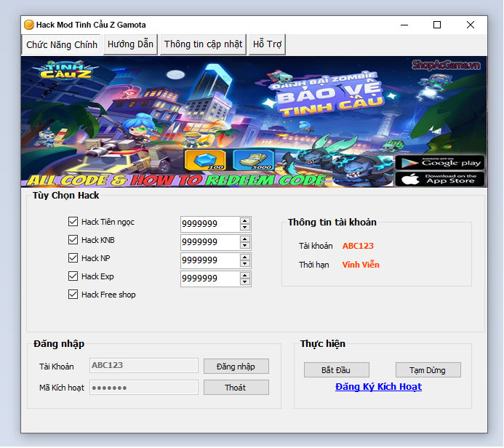Click the blue gem 100 icon in banner
Image resolution: width=504 pixels, height=448 pixels.
tap(205, 160)
